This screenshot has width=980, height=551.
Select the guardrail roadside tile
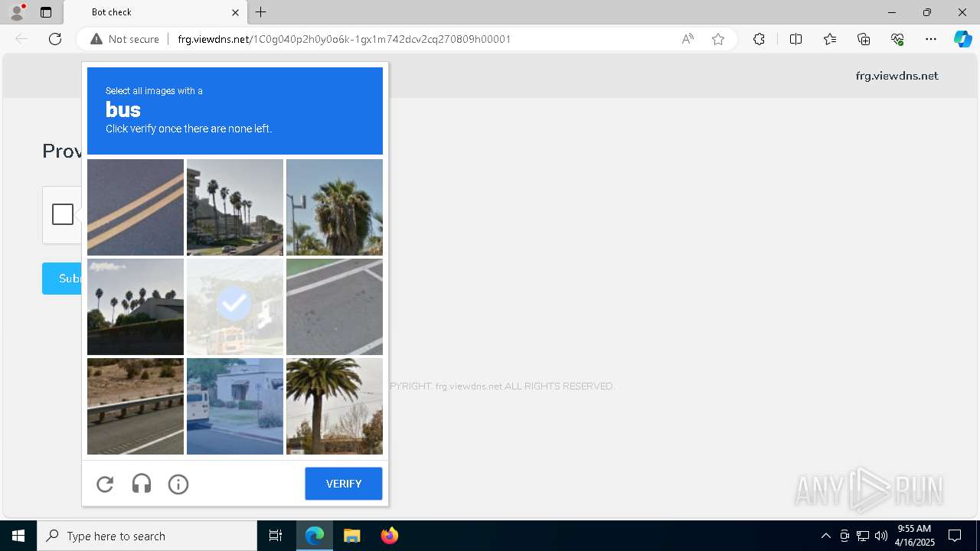(x=136, y=406)
